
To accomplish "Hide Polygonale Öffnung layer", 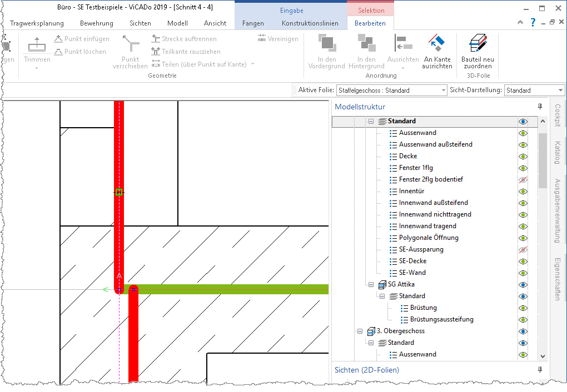I will point(523,238).
